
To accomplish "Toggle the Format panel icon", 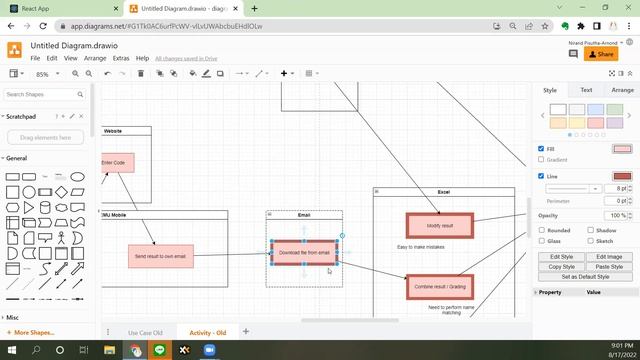I will click(621, 73).
